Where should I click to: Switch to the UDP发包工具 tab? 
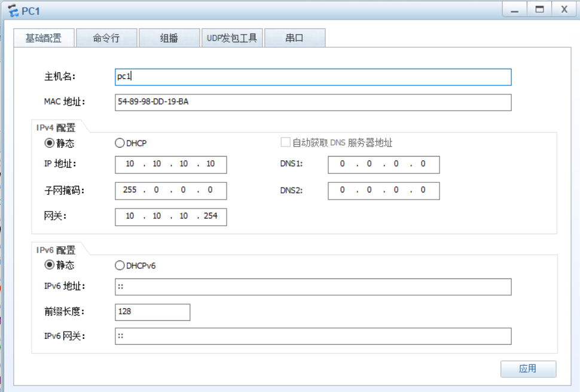click(x=232, y=38)
